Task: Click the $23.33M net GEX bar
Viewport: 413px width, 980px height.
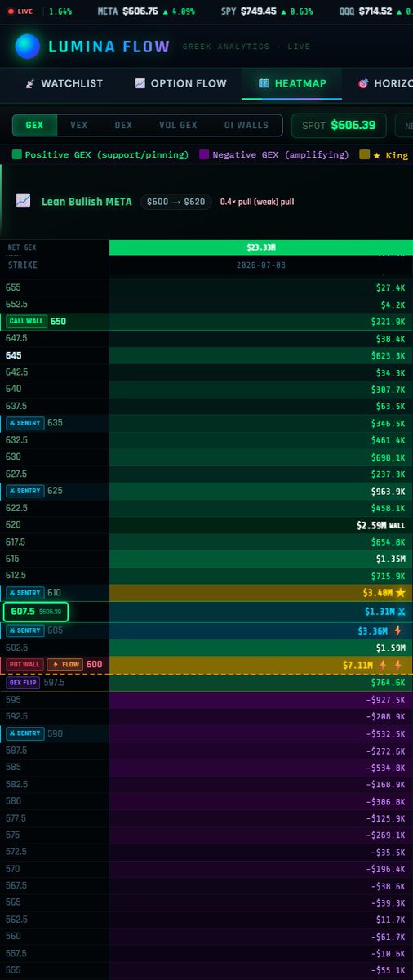Action: pos(261,247)
